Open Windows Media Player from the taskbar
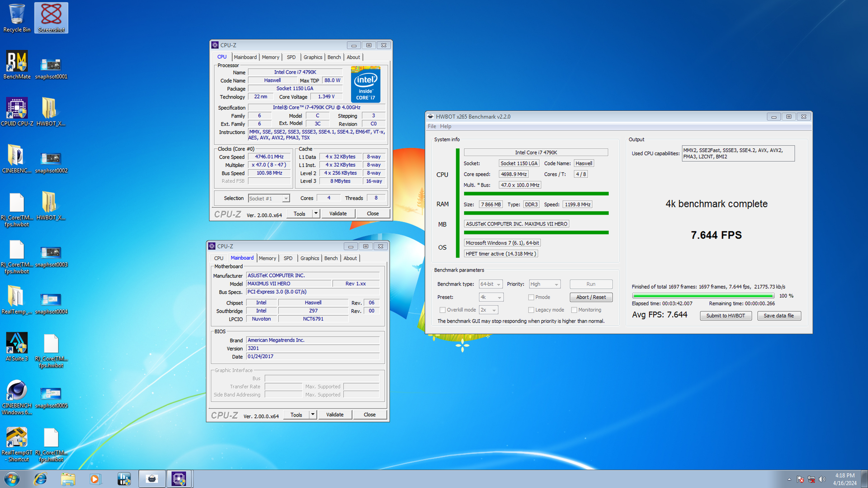The height and width of the screenshot is (488, 868). click(95, 479)
